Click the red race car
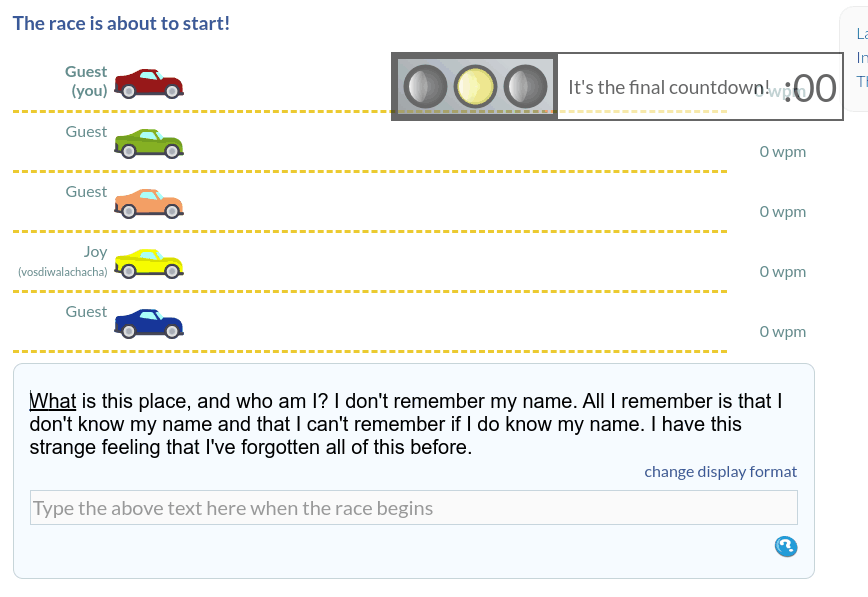Screen dimensions: 868x597 [x=149, y=84]
